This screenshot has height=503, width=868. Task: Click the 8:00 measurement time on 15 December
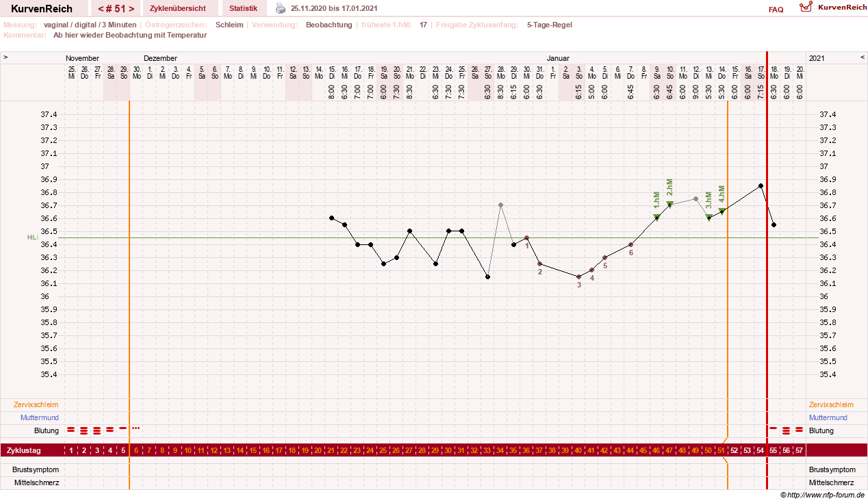[x=331, y=92]
